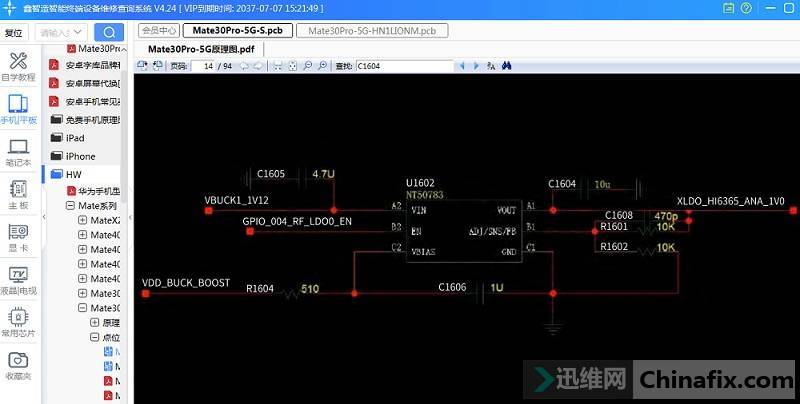
Task: Switch to the Mate30Pro-5G-HN1LIONM.pcb tab
Action: [371, 31]
